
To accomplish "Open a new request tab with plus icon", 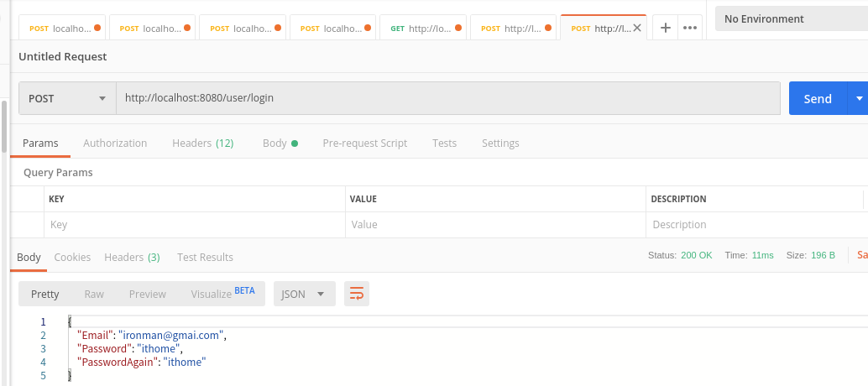I will pyautogui.click(x=666, y=28).
